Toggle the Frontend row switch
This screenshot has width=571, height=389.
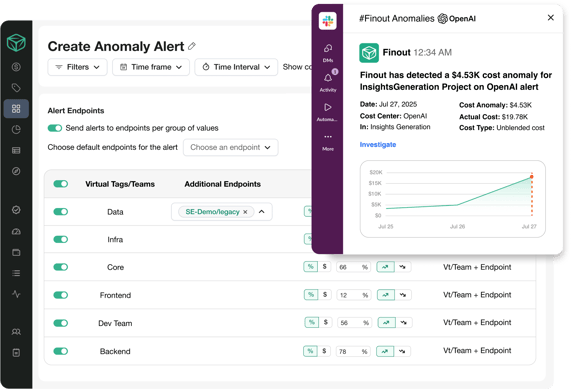[x=61, y=295]
